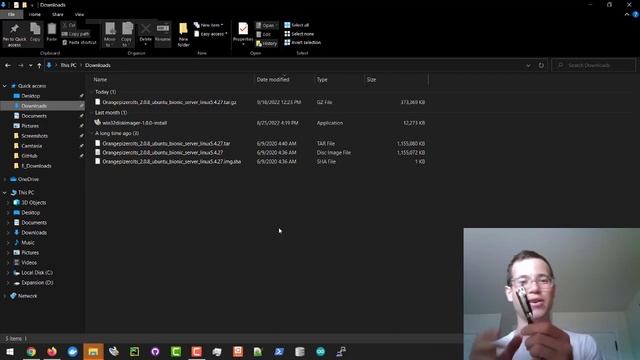Open GitHub folder in Quick access
The image size is (640, 360).
pos(29,156)
